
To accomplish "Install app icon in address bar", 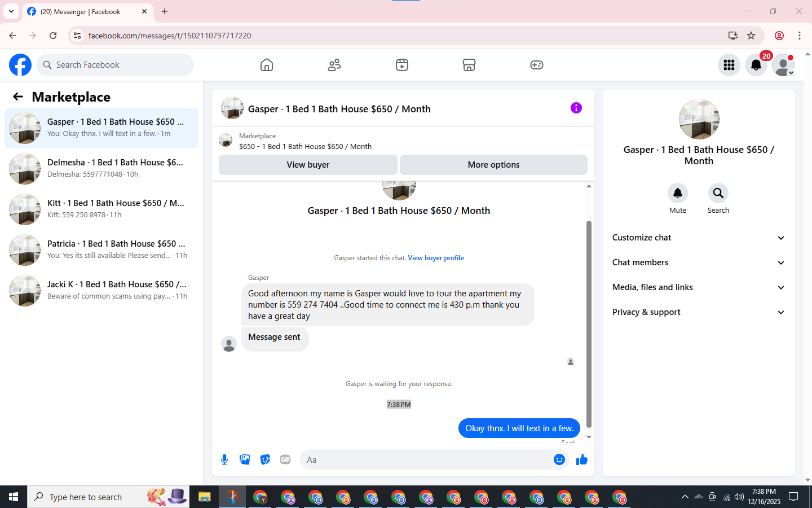I will click(733, 36).
